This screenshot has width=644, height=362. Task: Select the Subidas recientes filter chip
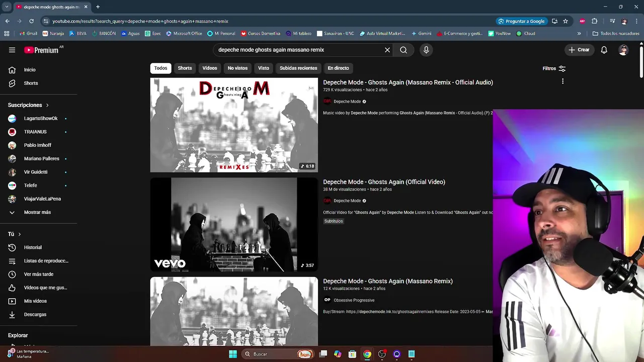click(298, 68)
